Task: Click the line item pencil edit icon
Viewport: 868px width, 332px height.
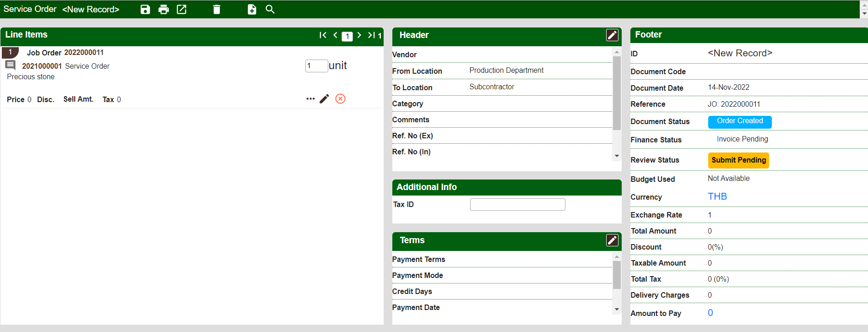Action: 324,99
